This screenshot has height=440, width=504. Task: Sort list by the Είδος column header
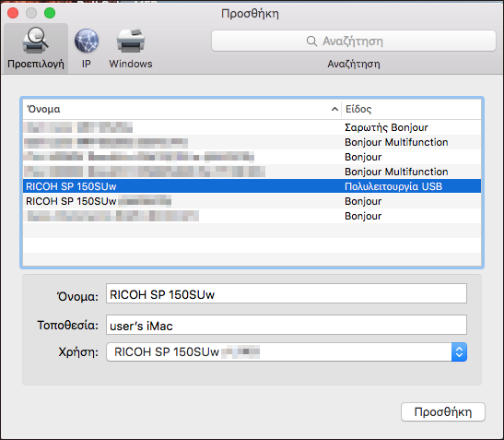coord(411,109)
